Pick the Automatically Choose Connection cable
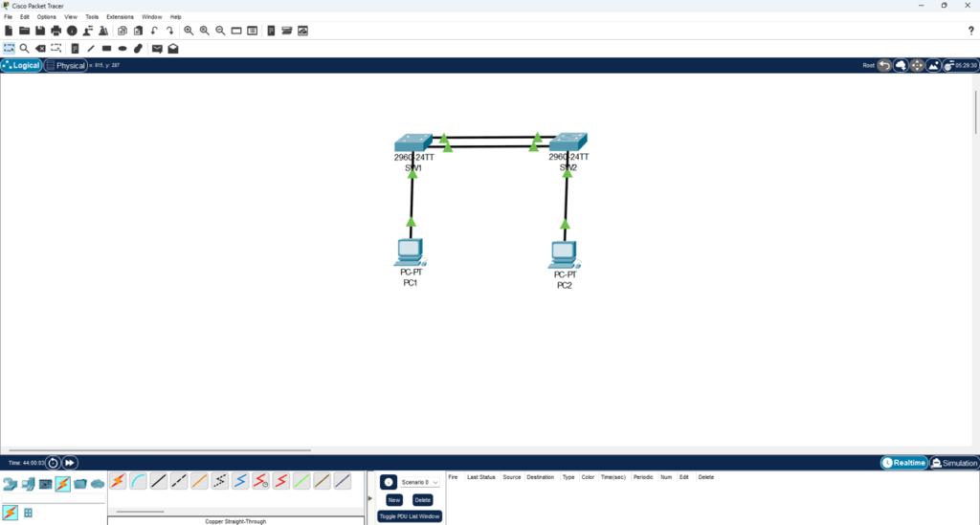Image resolution: width=980 pixels, height=525 pixels. [118, 481]
